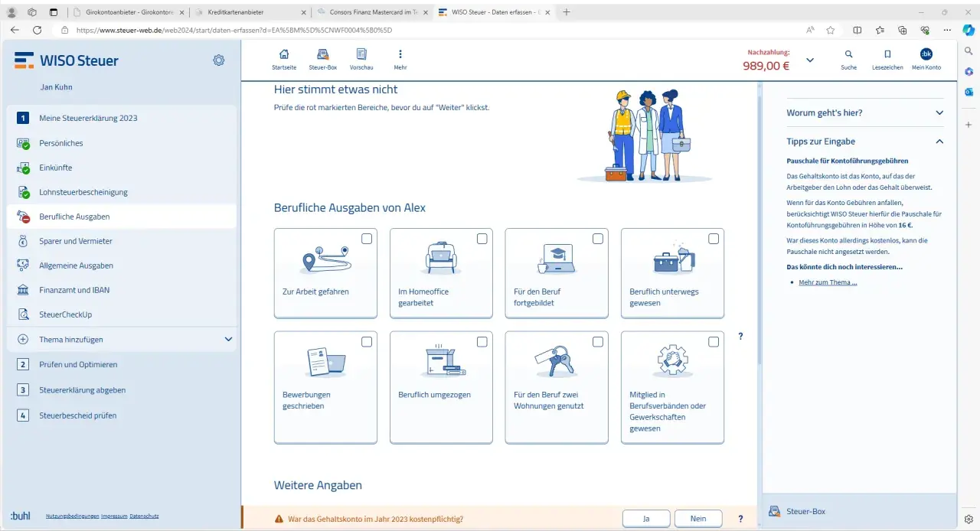Open the Steuer-Box toolbar icon
The width and height of the screenshot is (980, 531).
(323, 54)
